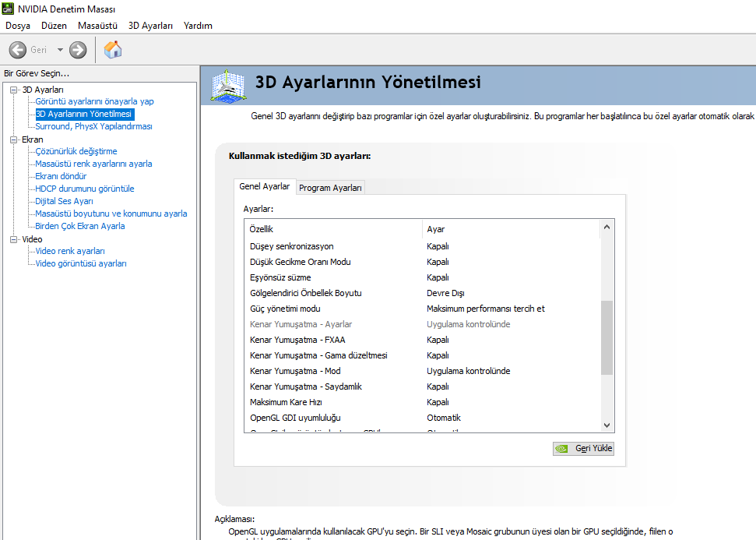Open the 3D Ayarları menu
Viewport: 756px width, 540px height.
pyautogui.click(x=150, y=26)
